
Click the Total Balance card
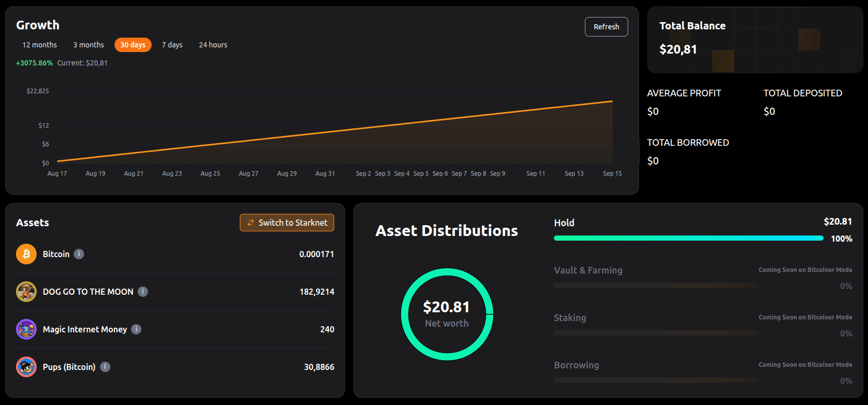tap(755, 40)
